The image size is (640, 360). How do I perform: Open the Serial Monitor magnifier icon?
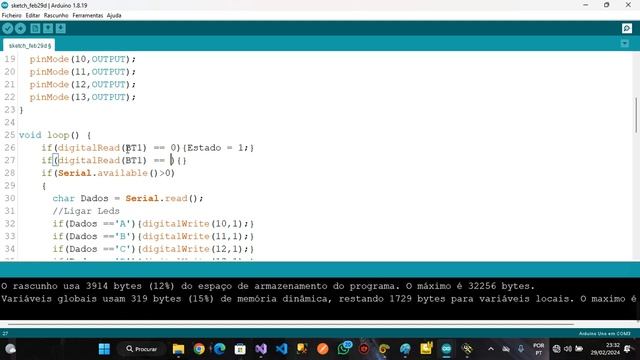(627, 28)
